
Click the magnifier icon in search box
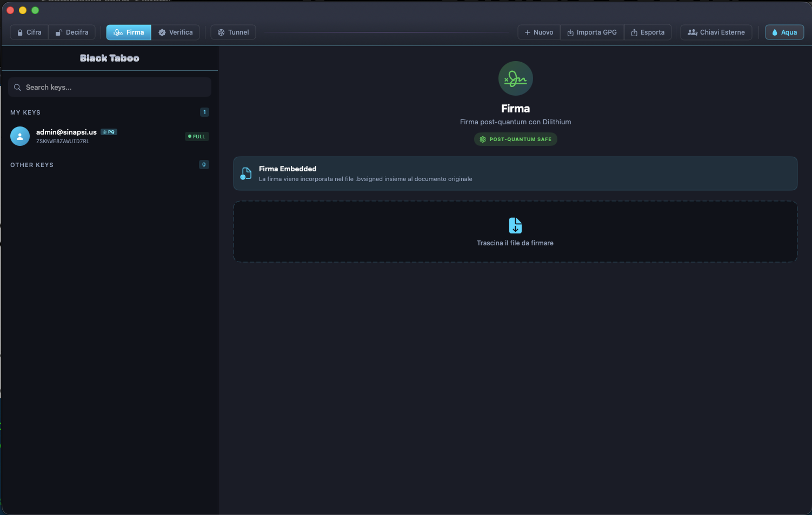(x=17, y=87)
